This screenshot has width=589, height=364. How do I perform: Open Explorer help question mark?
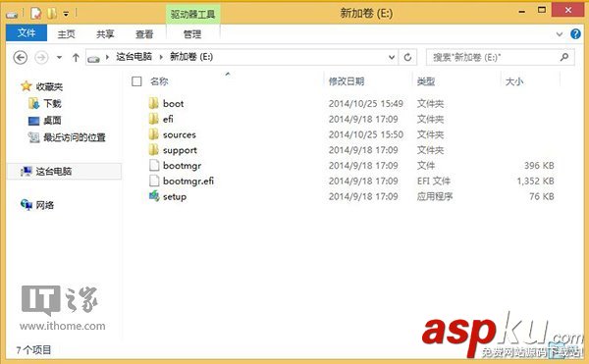575,34
